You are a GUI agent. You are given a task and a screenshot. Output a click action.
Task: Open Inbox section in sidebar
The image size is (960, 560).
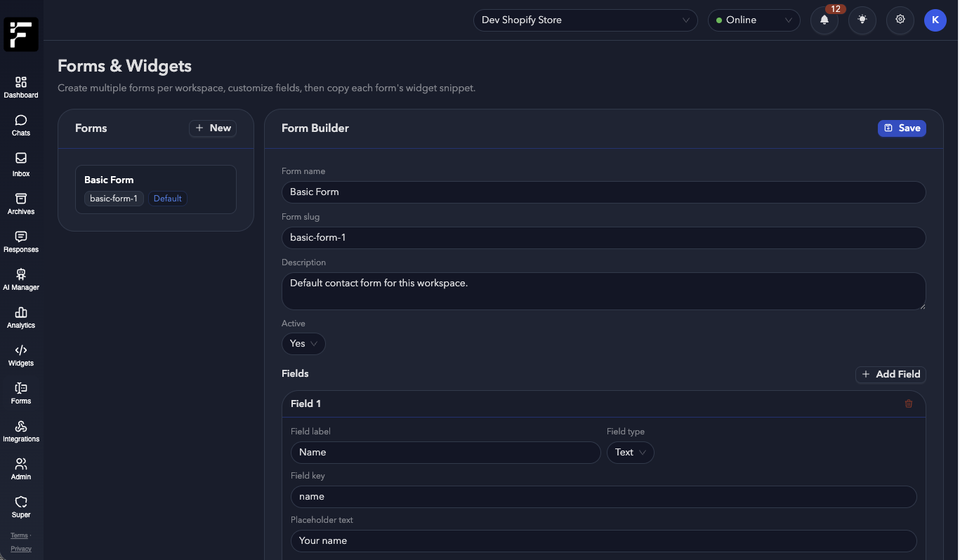(x=21, y=164)
